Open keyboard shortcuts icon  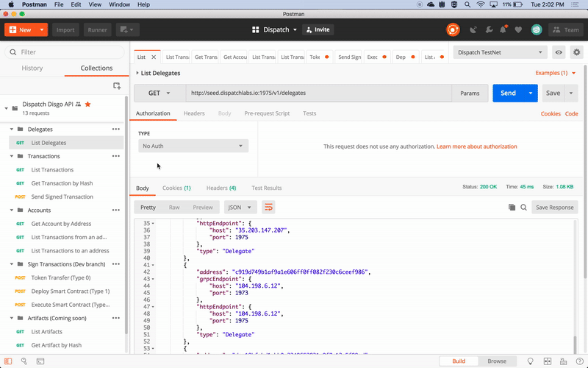(563, 361)
